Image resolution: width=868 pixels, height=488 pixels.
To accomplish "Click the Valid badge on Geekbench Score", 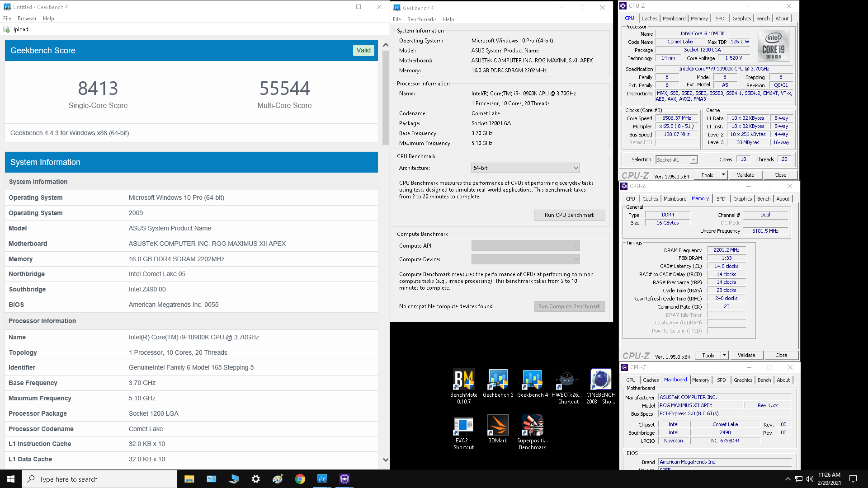I will 363,51.
